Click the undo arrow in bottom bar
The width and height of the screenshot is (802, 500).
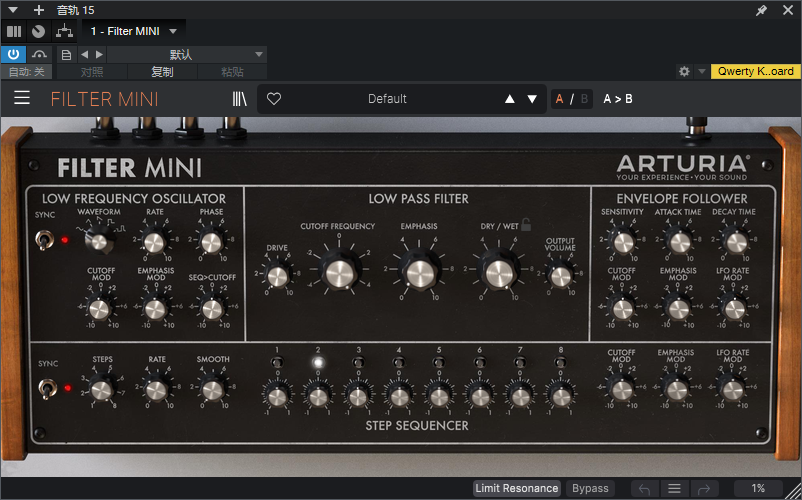[644, 489]
